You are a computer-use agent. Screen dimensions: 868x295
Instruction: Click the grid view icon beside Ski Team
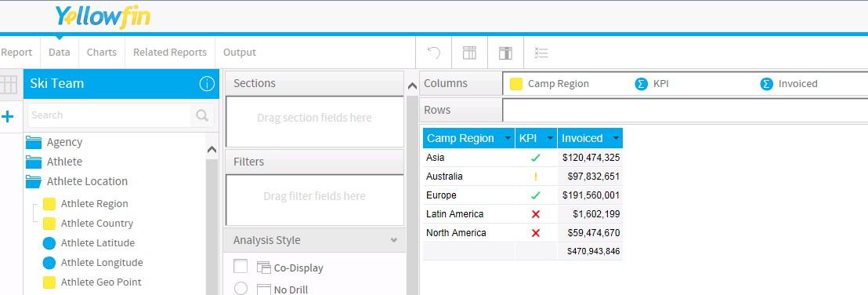(9, 84)
